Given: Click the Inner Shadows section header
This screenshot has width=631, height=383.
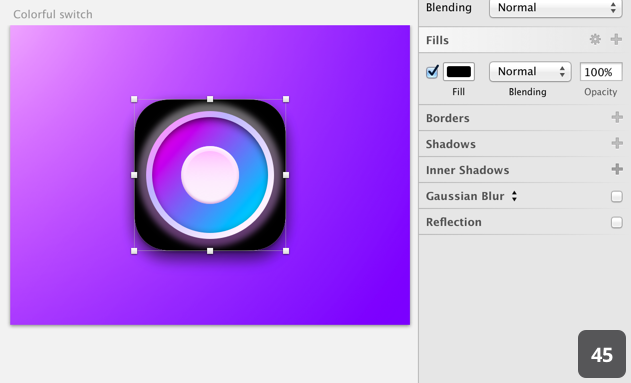Looking at the screenshot, I should 468,170.
